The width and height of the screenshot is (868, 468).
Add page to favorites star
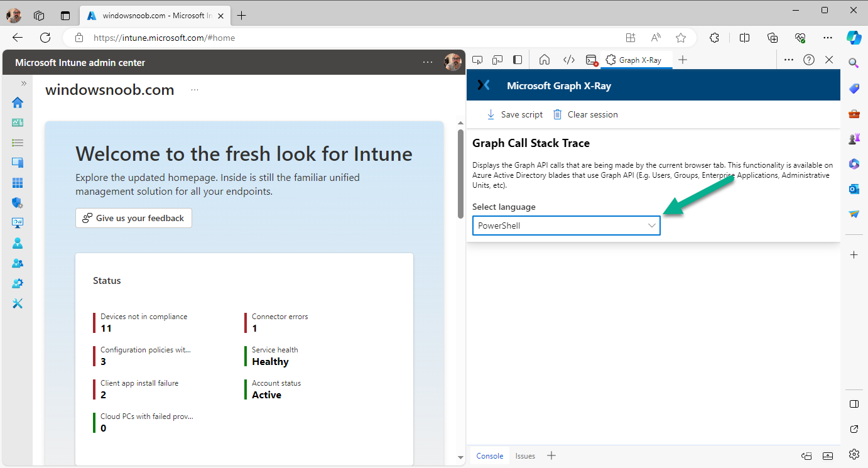681,38
